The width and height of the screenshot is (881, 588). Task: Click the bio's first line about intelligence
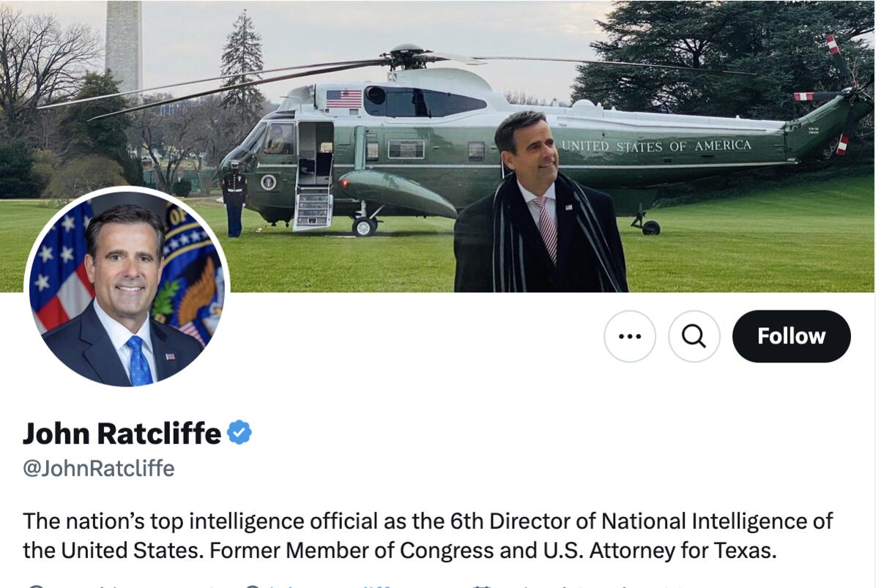(x=428, y=521)
